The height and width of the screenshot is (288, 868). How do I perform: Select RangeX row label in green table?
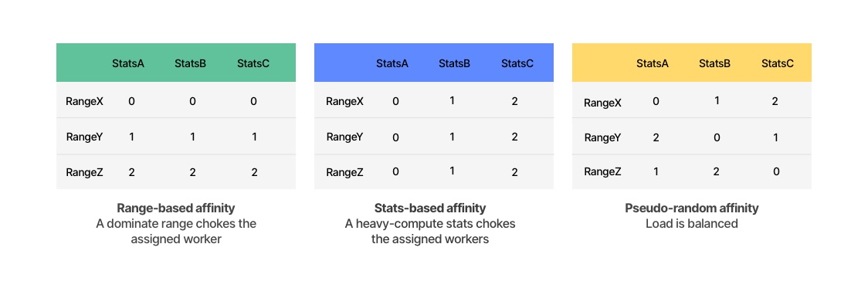(x=84, y=101)
